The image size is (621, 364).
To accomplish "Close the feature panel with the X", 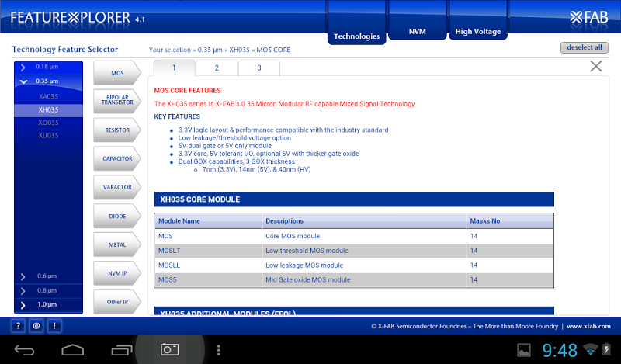I will (595, 66).
